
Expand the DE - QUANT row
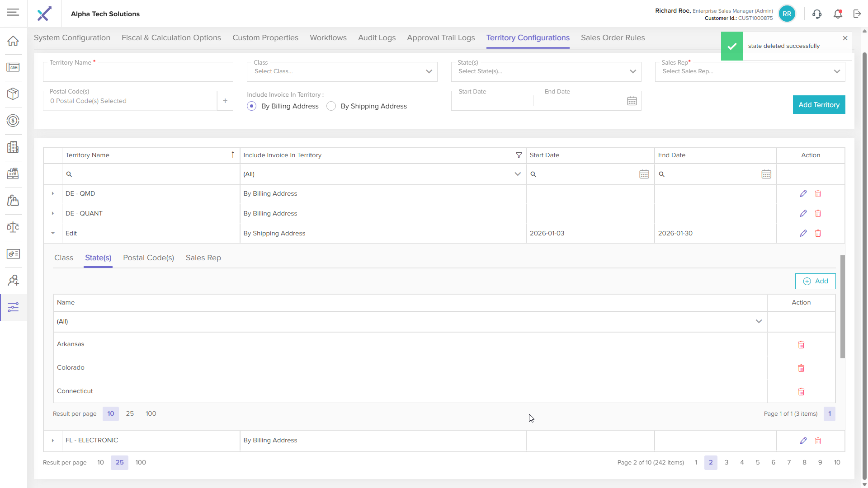(53, 213)
